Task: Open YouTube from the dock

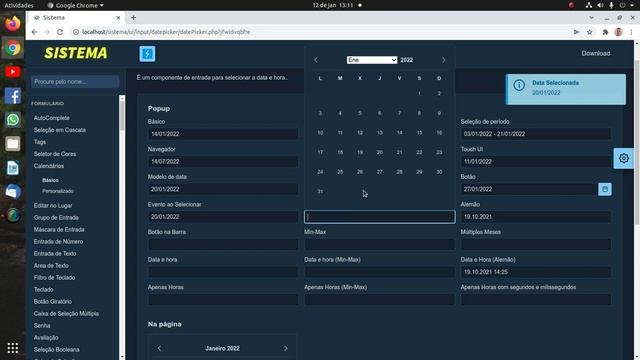Action: coord(13,72)
